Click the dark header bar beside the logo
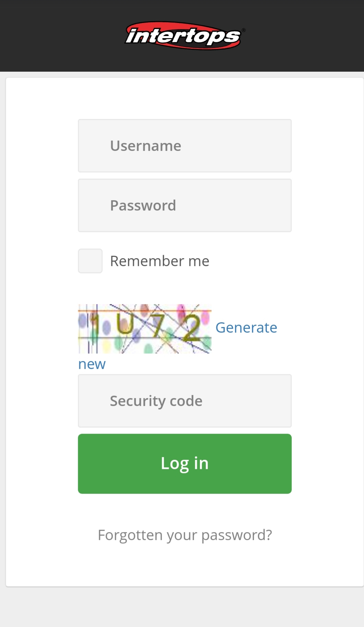This screenshot has height=627, width=364. coord(62,36)
